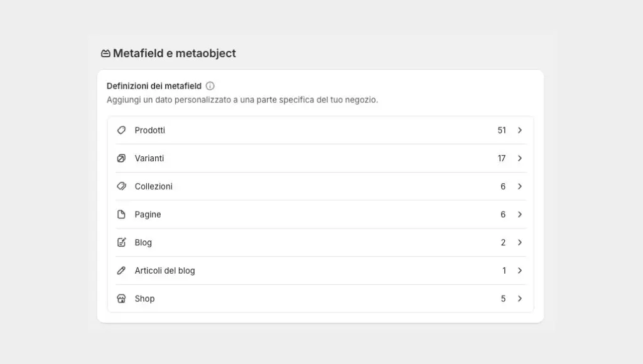Expand the Varianti row chevron
This screenshot has height=364, width=643.
click(x=519, y=158)
